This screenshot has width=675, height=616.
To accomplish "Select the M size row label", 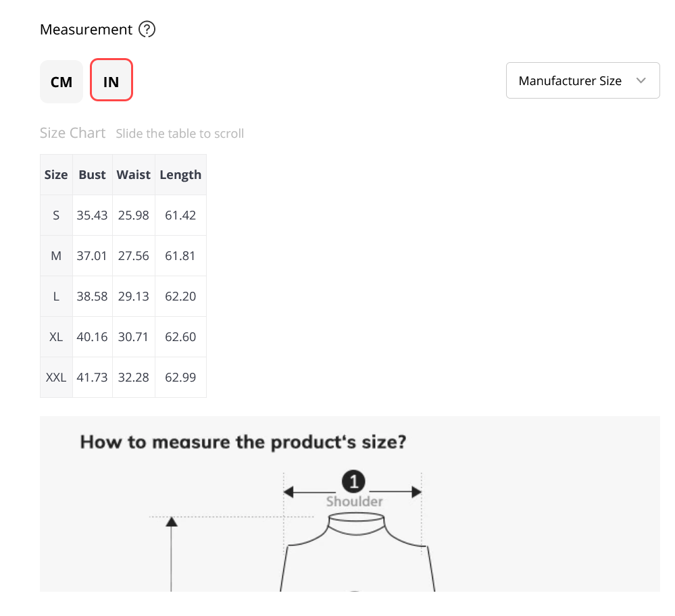I will click(56, 256).
